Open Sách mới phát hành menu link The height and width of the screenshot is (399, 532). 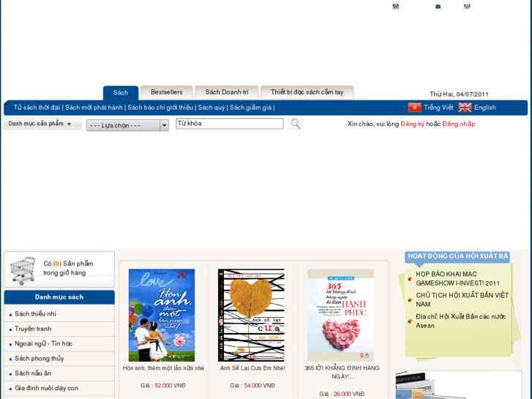tap(94, 108)
